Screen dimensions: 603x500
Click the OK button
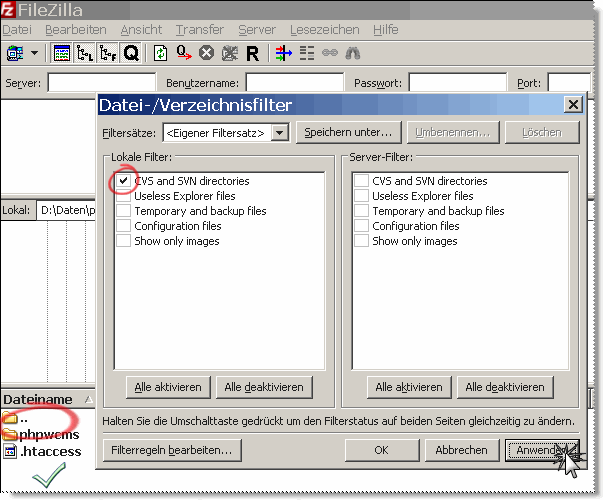(381, 450)
